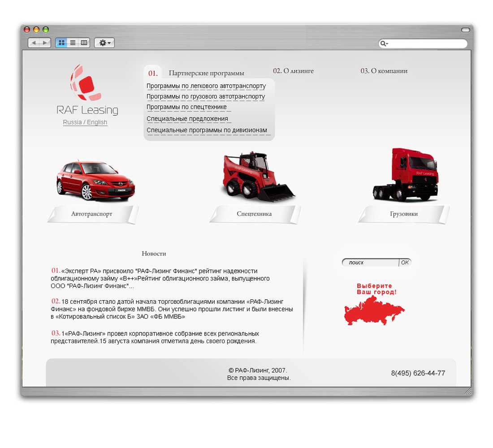
Task: Open news item 01 about Эксперт РА
Action: [160, 278]
